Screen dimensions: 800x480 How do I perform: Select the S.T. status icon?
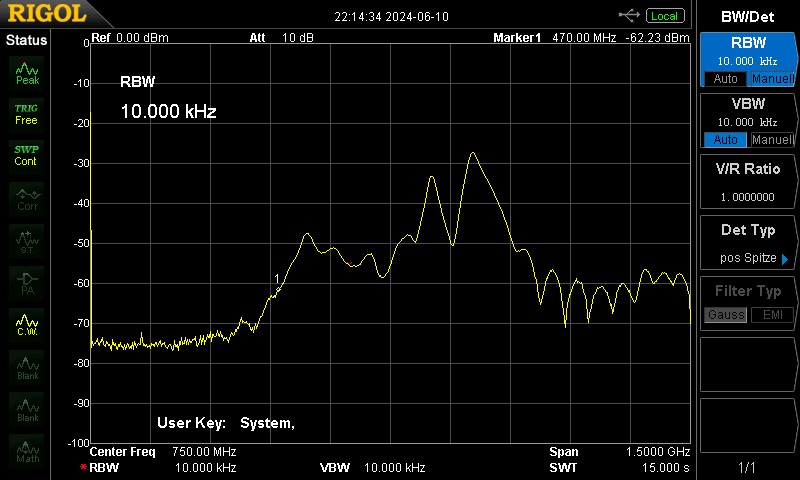coord(27,241)
